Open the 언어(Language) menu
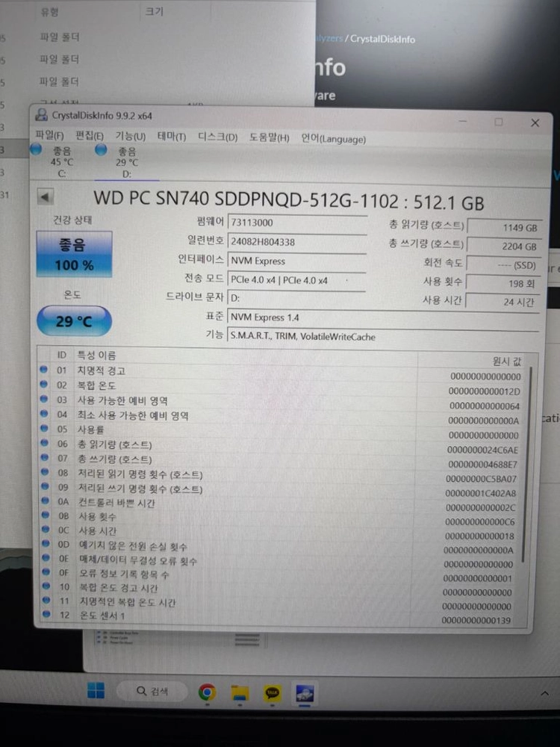 click(x=333, y=139)
